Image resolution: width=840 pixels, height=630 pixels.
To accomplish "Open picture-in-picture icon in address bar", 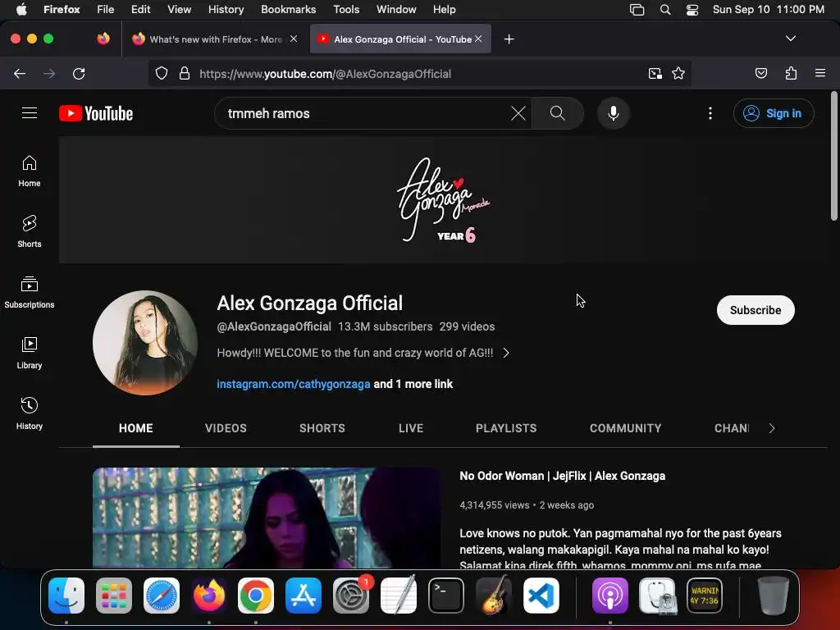I will click(x=655, y=73).
